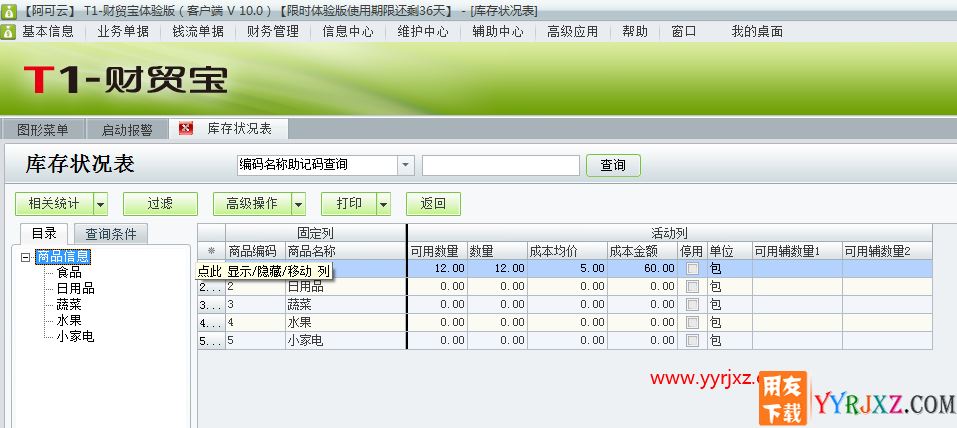Click the 高级操作 button
Screen dimensions: 957x428
point(252,204)
